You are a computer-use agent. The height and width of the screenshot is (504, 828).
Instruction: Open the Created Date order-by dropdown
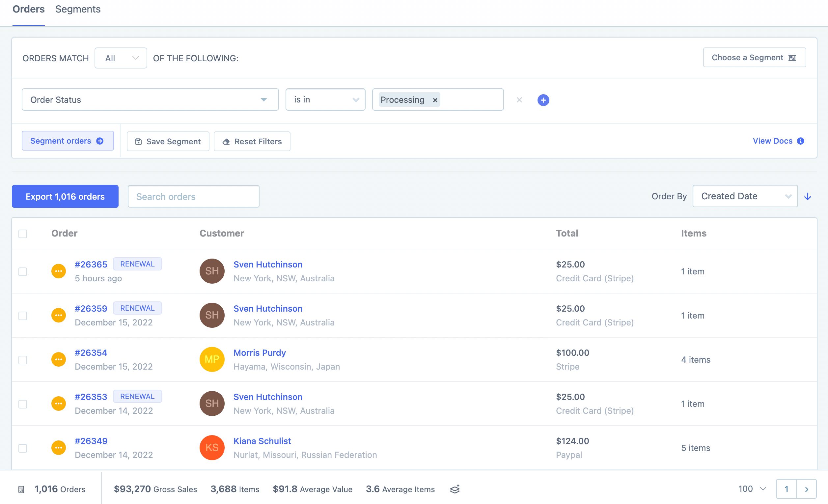745,196
